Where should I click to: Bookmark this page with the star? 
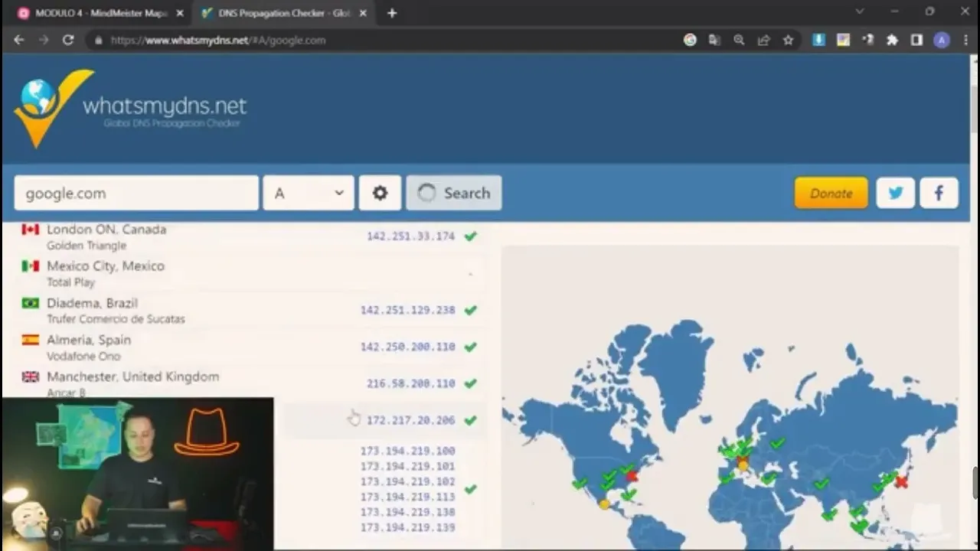click(788, 40)
